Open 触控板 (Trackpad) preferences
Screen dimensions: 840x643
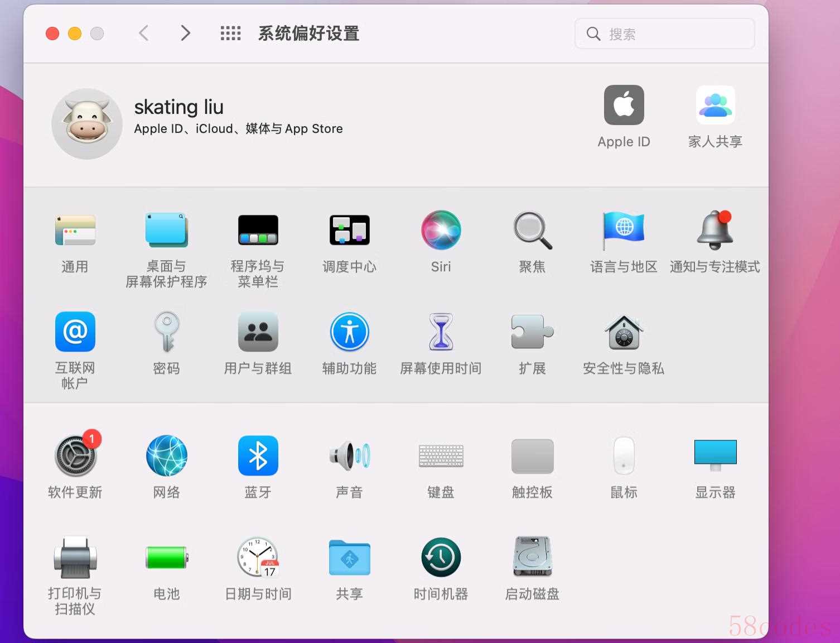coord(532,455)
